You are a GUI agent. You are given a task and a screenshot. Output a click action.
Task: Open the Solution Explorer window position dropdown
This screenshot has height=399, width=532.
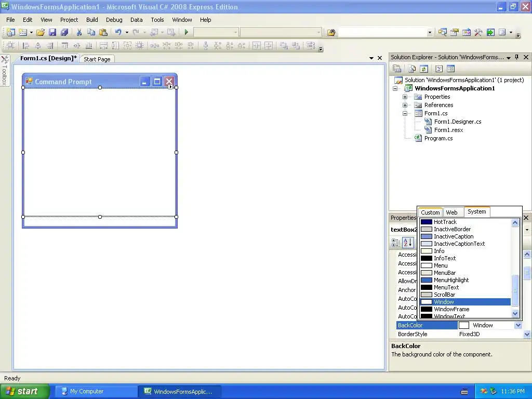[x=509, y=58]
